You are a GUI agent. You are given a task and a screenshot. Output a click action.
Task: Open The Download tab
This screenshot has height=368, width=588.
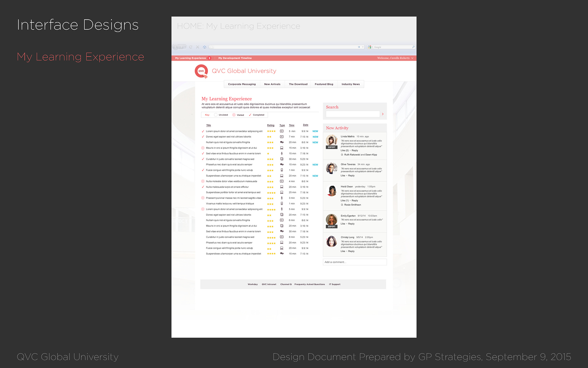[x=298, y=84]
